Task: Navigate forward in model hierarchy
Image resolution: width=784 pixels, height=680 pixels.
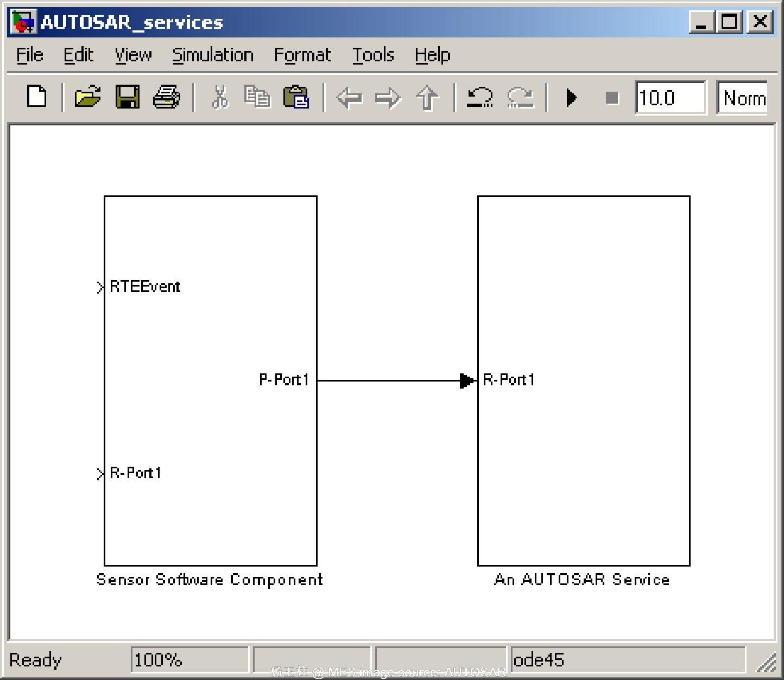Action: pyautogui.click(x=388, y=98)
